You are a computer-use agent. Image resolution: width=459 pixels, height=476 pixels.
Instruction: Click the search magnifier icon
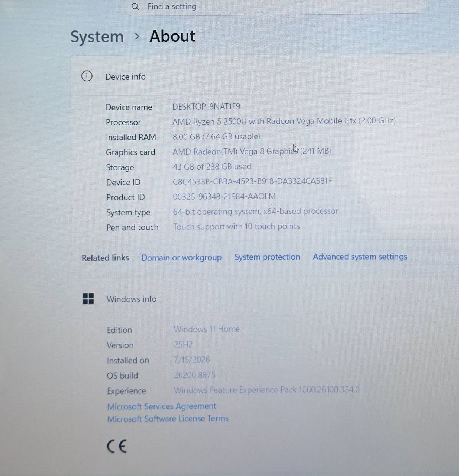(135, 7)
